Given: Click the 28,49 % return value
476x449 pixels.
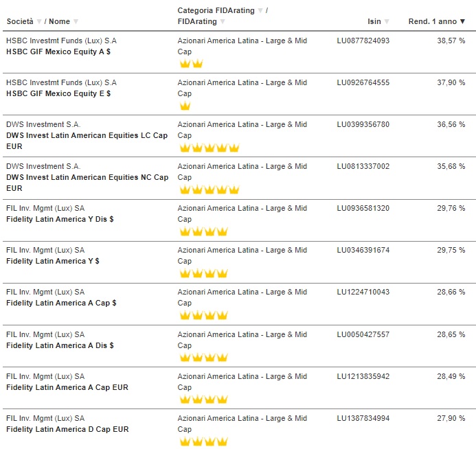Looking at the screenshot, I should tap(451, 376).
